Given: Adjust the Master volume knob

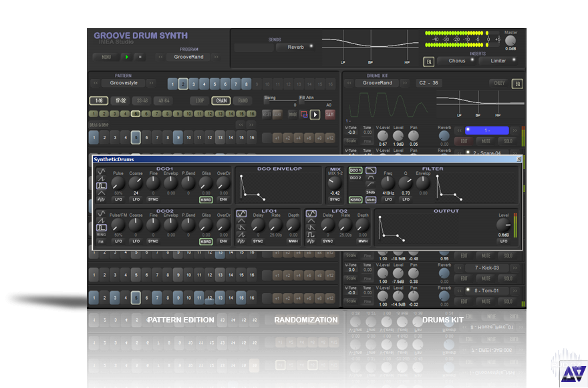Looking at the screenshot, I should point(510,39).
